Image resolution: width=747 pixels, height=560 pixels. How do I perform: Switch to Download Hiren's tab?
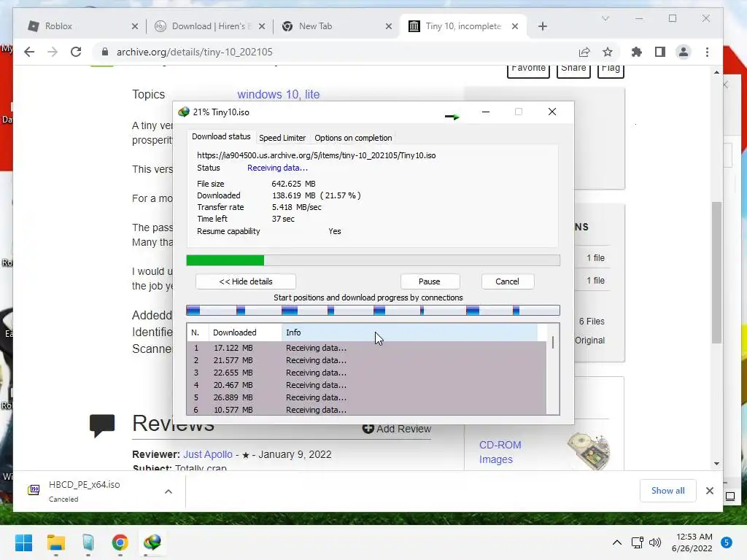pyautogui.click(x=209, y=26)
